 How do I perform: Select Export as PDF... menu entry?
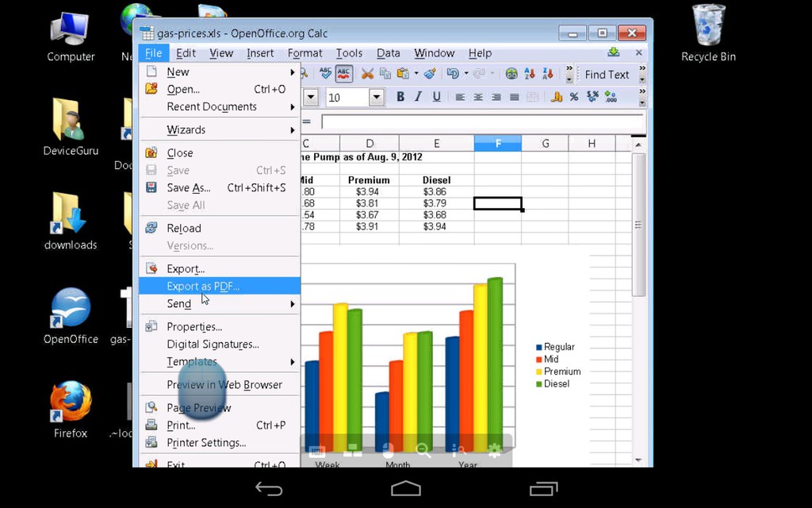[220, 286]
